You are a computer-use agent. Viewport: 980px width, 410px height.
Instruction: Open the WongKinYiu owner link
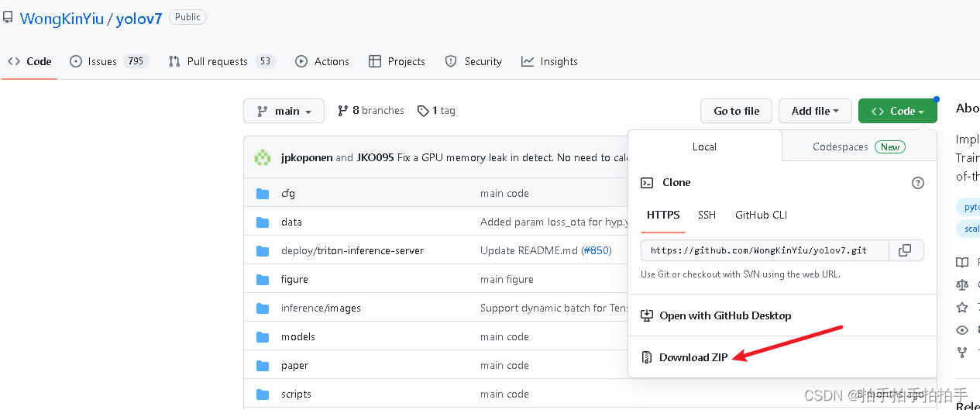[x=62, y=19]
